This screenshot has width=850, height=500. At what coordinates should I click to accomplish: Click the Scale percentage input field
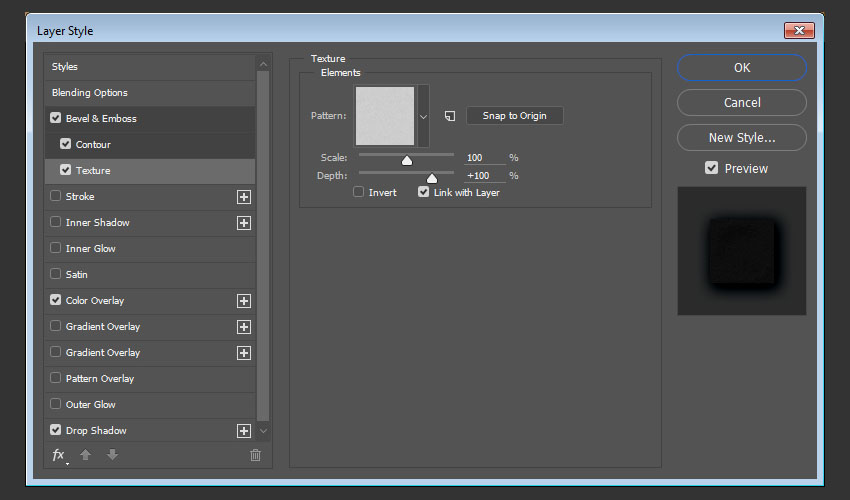pos(485,158)
